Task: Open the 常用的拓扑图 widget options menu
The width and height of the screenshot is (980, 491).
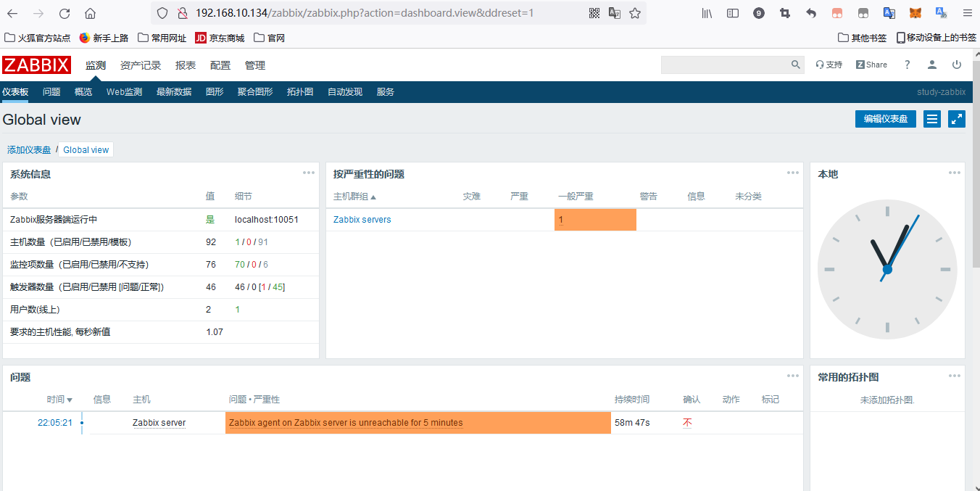Action: 955,376
